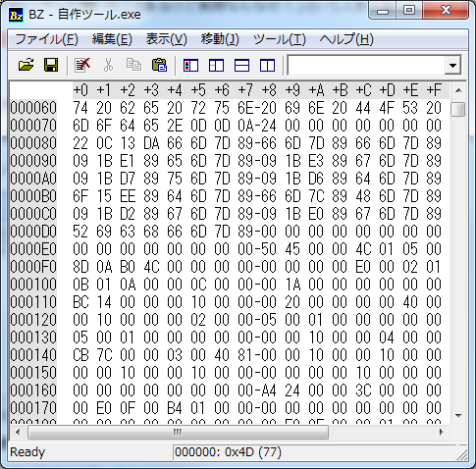Toggle the bitmap view icon
This screenshot has width=476, height=469.
click(x=190, y=66)
